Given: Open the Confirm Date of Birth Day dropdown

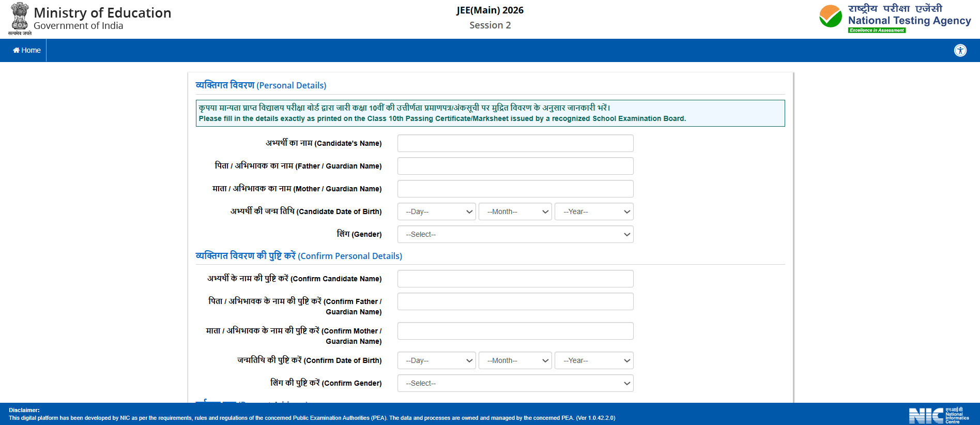Looking at the screenshot, I should click(437, 360).
